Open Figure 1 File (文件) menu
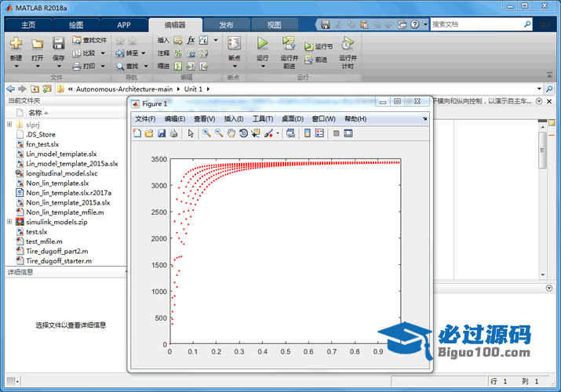561x392 pixels. [145, 119]
